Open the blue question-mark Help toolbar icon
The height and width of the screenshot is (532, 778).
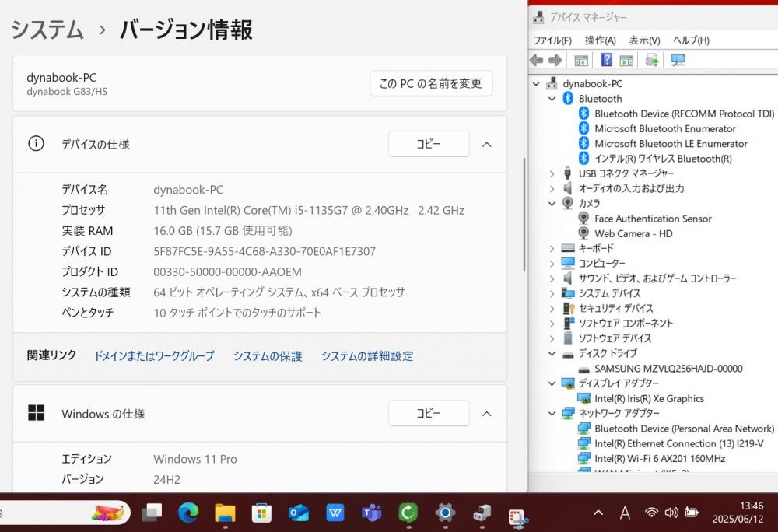pos(606,60)
